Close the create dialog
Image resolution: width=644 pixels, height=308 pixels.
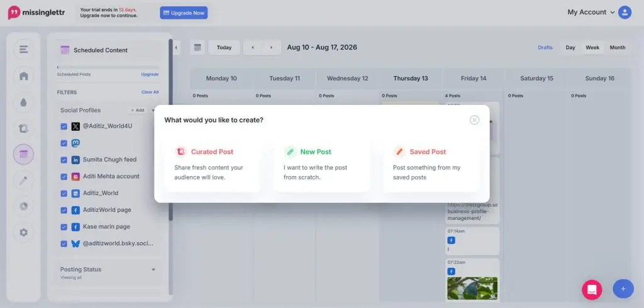[474, 120]
